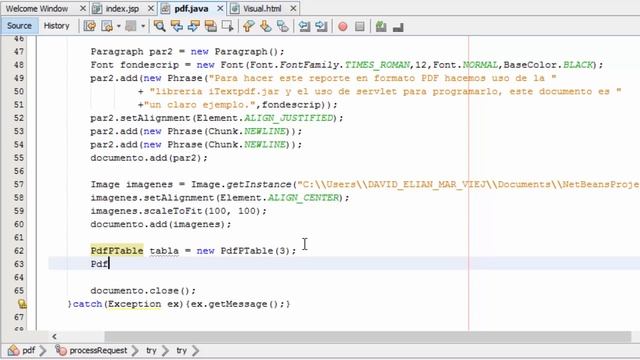Click the first try breadcrumb
Viewport: 640px width, 360px height.
[x=151, y=350]
